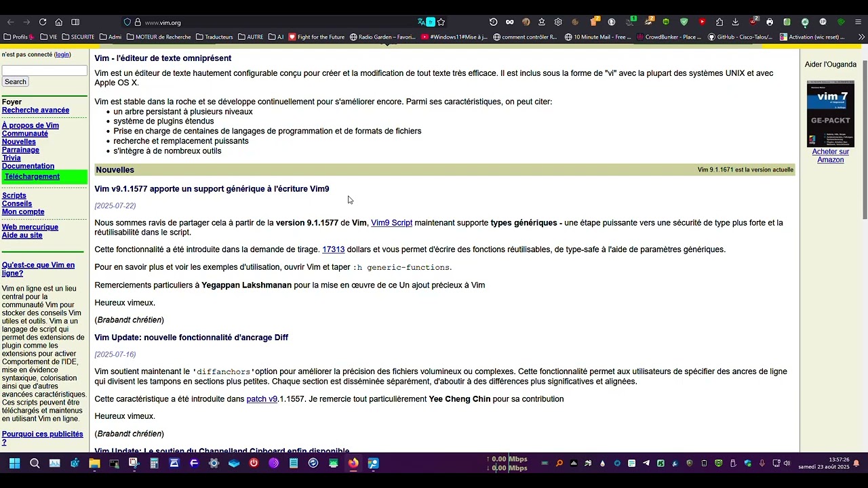Open the sidebar toggle icon next to Home
This screenshot has width=868, height=488.
tap(75, 22)
